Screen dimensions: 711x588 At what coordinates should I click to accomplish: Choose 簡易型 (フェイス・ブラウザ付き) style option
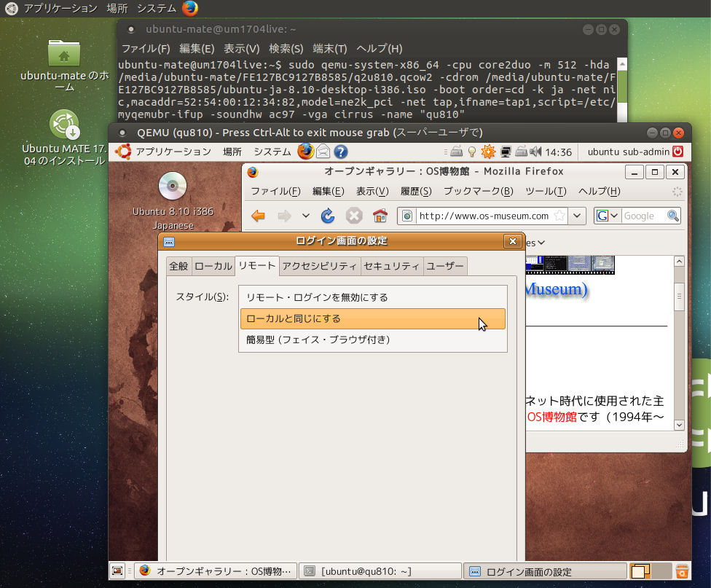click(373, 340)
